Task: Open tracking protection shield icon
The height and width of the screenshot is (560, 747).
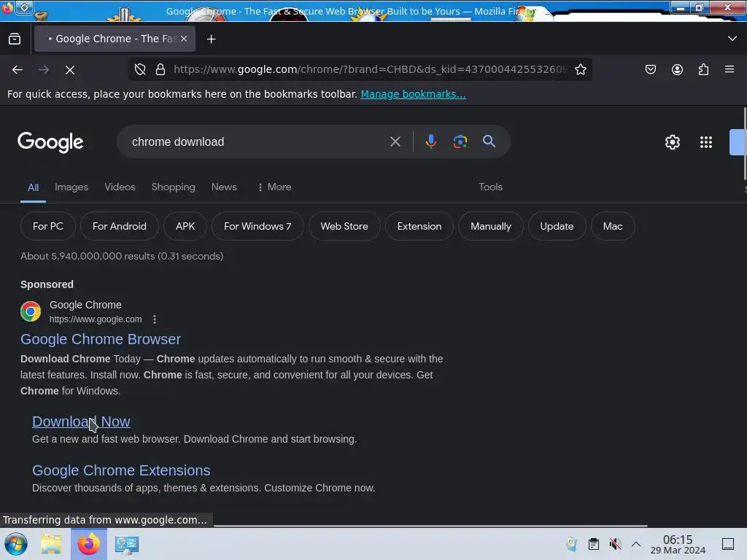Action: tap(140, 69)
